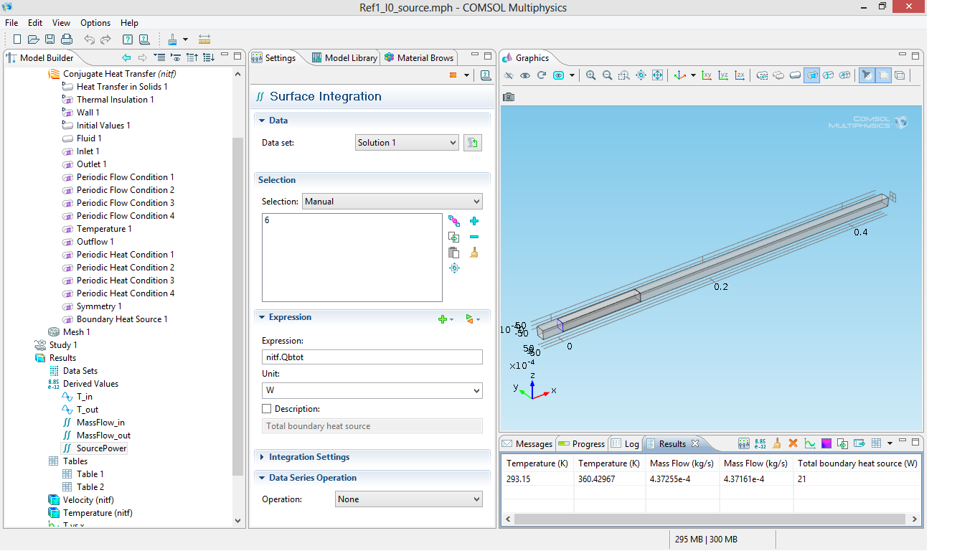Click the Zoom Extents icon in Graphics
The height and width of the screenshot is (551, 980).
point(657,75)
